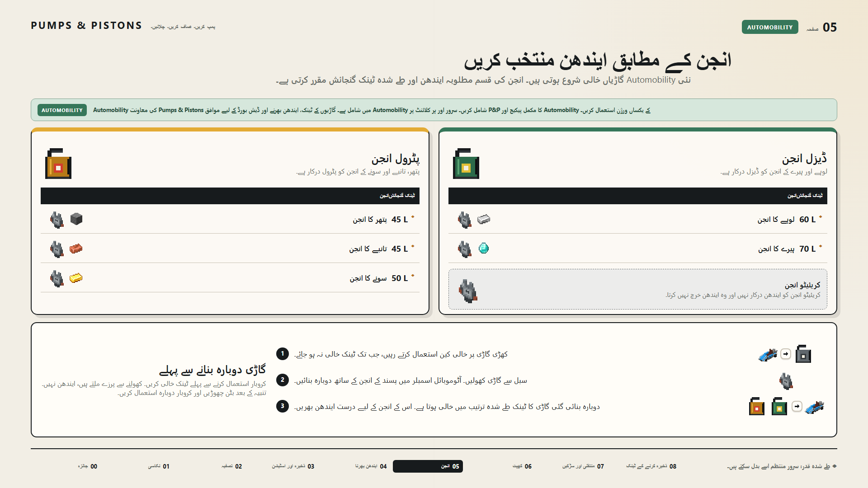Click the '45 L' value in copper-ingot row
868x488 pixels.
(400, 249)
